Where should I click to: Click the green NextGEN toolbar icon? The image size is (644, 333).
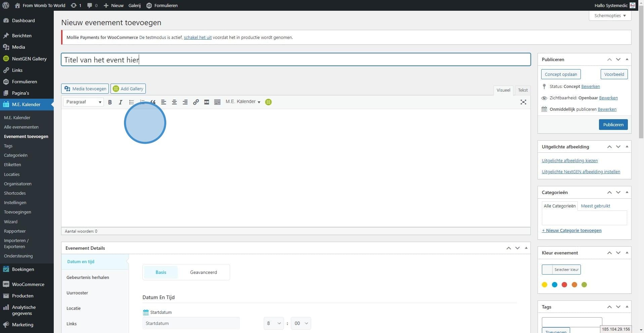click(268, 102)
